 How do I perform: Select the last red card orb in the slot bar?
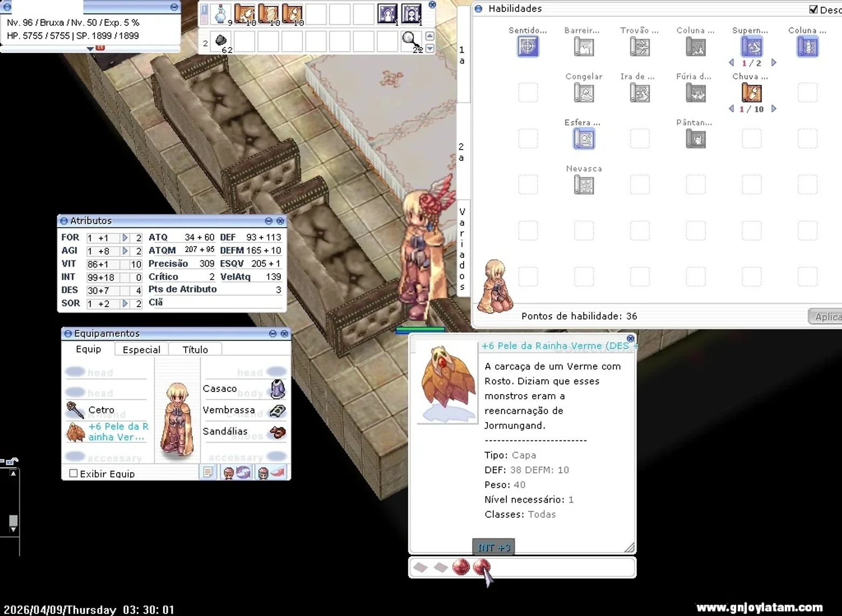click(x=481, y=567)
